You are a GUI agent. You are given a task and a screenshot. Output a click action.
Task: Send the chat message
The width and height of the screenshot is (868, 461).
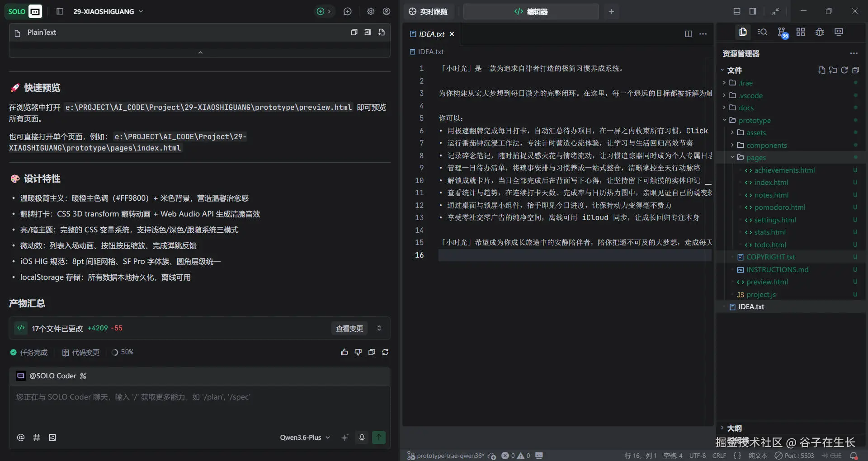coord(379,437)
